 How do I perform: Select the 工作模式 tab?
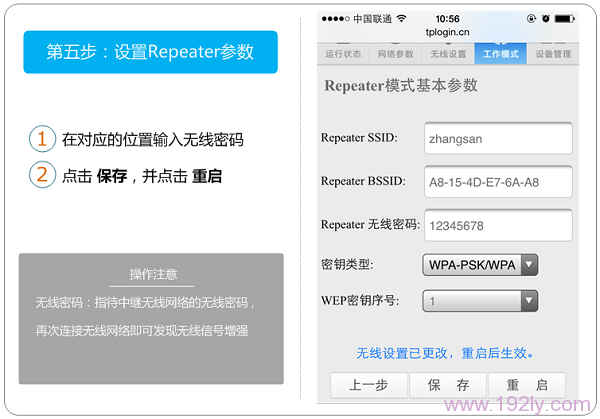tap(500, 53)
